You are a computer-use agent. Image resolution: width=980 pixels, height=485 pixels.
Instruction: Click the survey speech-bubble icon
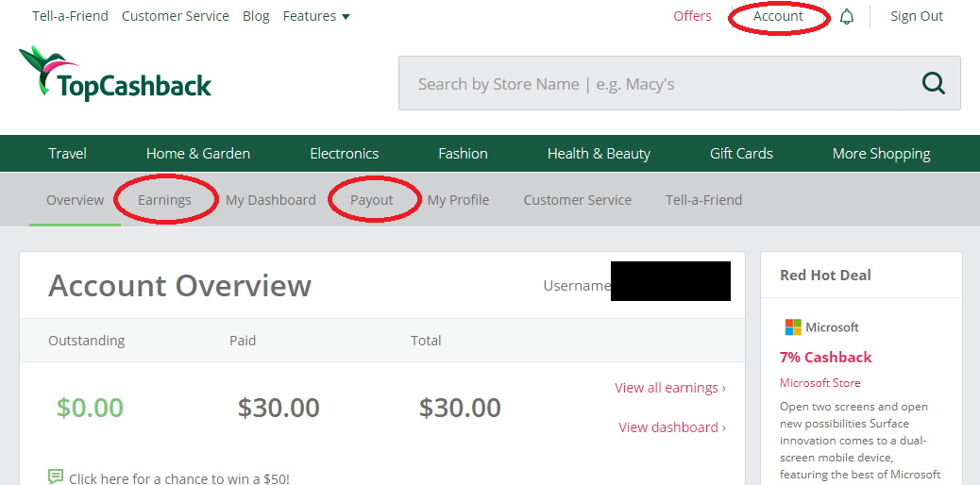pos(56,477)
